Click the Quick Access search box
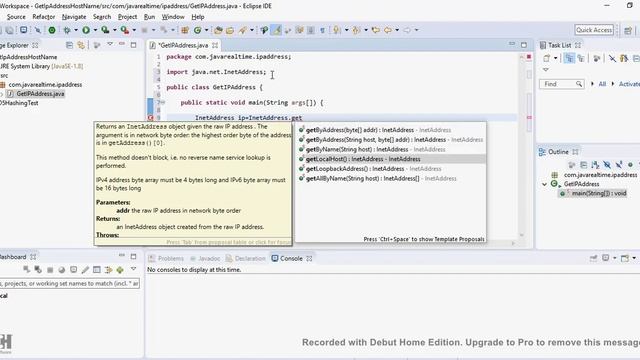 coord(594,30)
